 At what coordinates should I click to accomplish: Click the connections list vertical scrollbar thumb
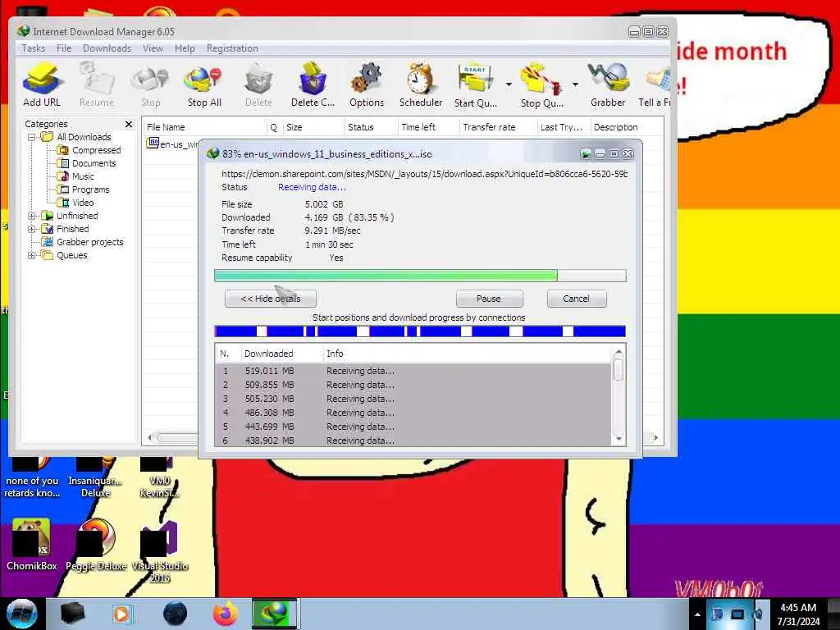tap(619, 370)
